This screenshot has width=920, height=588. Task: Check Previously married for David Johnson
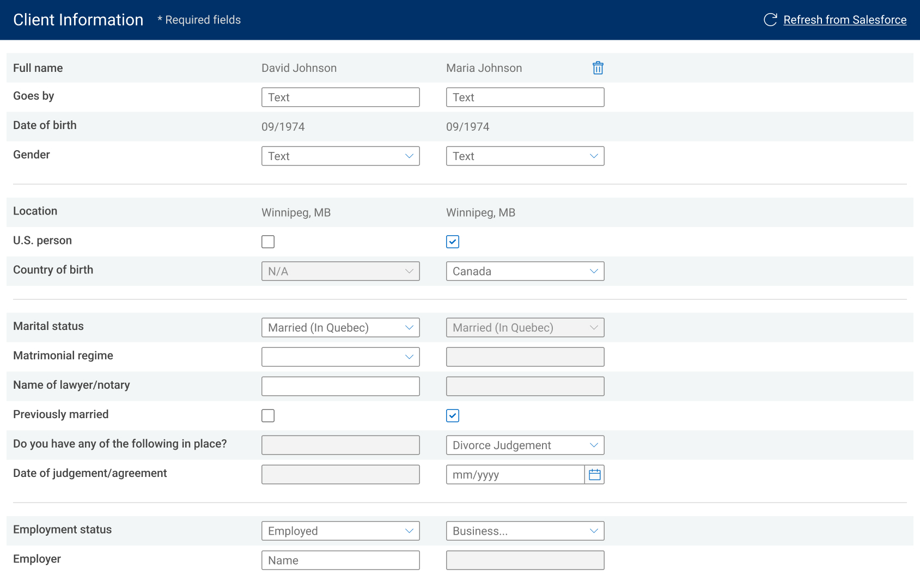pyautogui.click(x=268, y=416)
